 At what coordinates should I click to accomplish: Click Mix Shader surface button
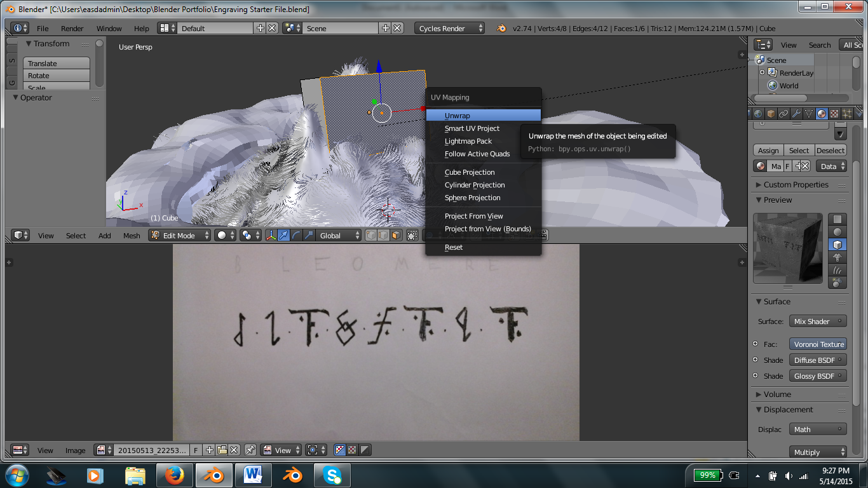pos(818,322)
